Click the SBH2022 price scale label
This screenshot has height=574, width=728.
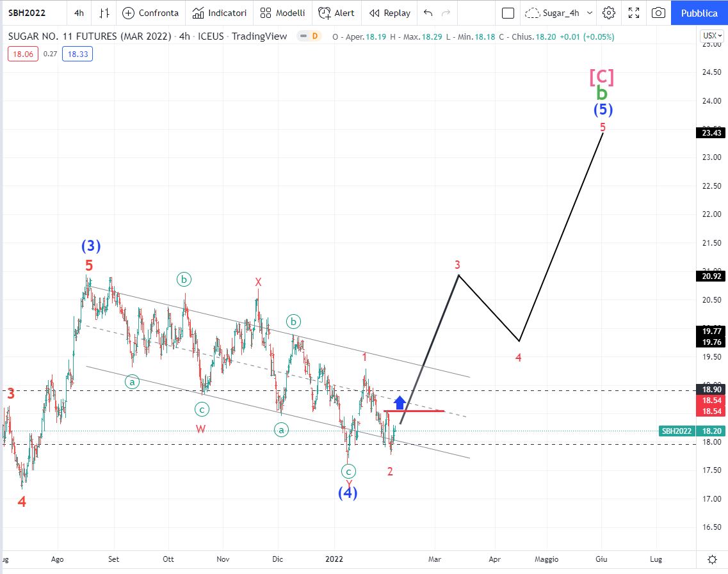tap(677, 431)
